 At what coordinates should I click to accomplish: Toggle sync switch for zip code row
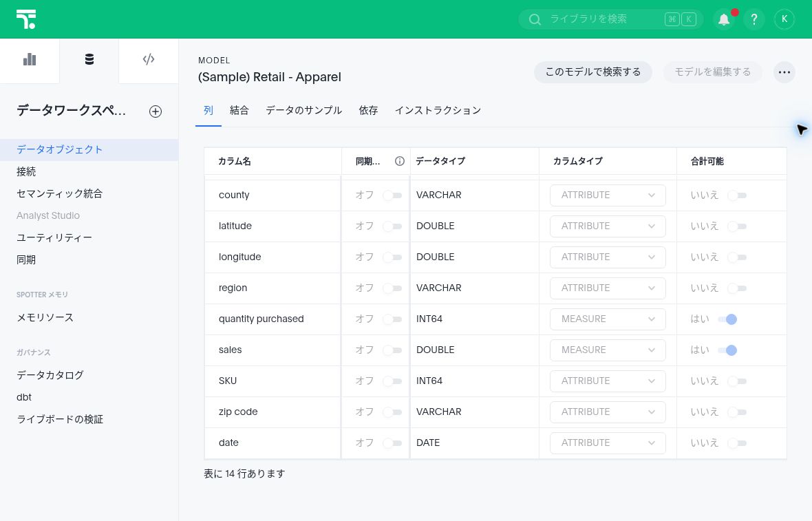pos(392,412)
